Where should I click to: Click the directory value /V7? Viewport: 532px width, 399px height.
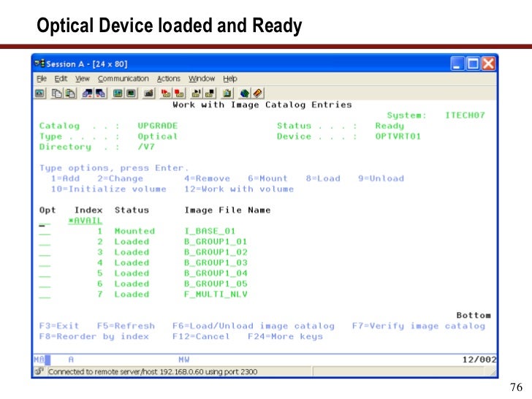pos(146,147)
